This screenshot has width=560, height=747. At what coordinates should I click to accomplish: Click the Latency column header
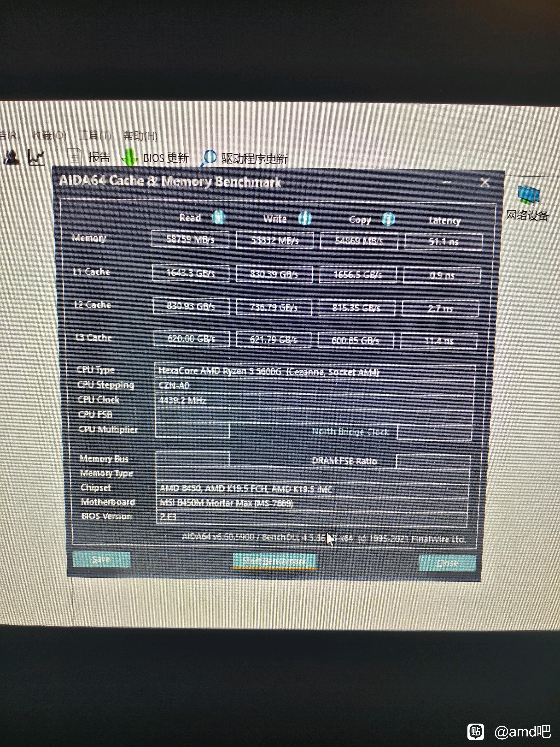(445, 220)
